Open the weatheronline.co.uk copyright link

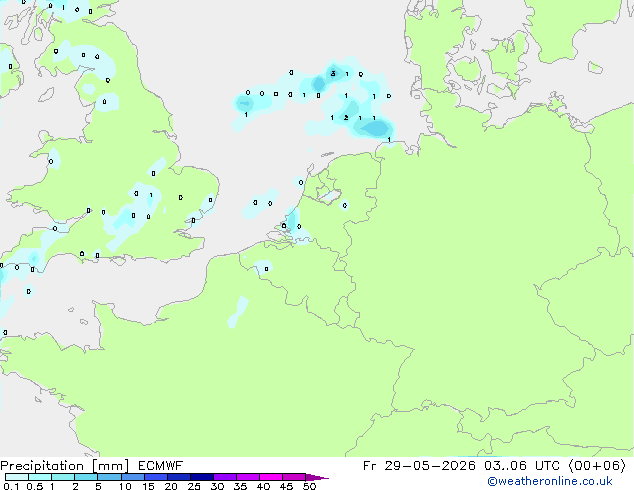[x=550, y=481]
